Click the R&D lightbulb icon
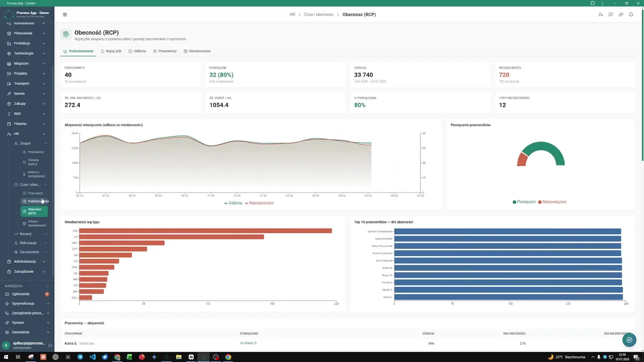Screen dimensions: 644x362 (9, 114)
